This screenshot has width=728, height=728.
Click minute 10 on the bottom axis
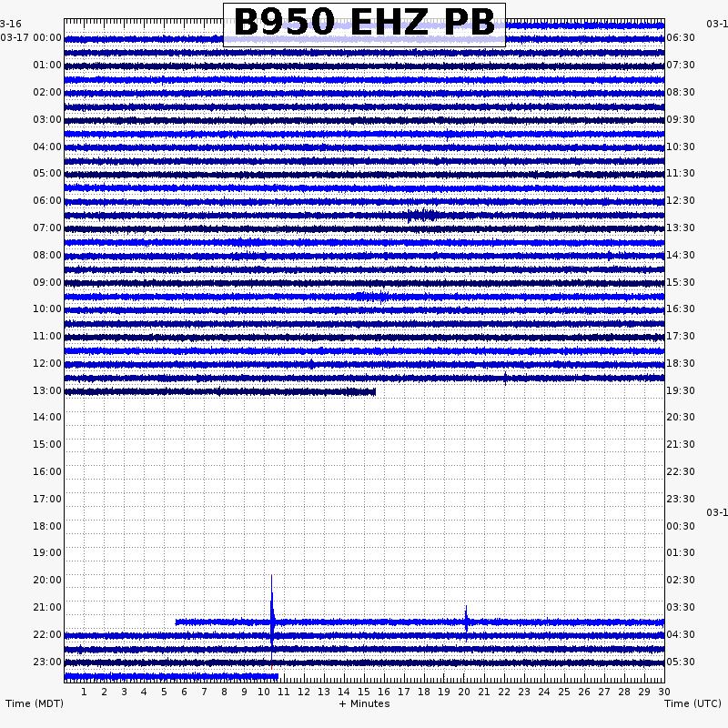coord(264,692)
